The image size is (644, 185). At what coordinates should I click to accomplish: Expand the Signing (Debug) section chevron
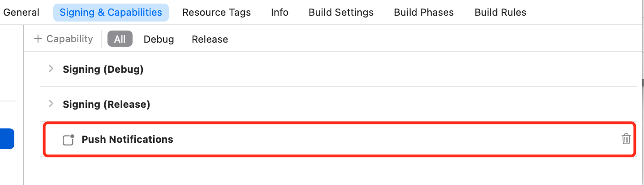(51, 69)
